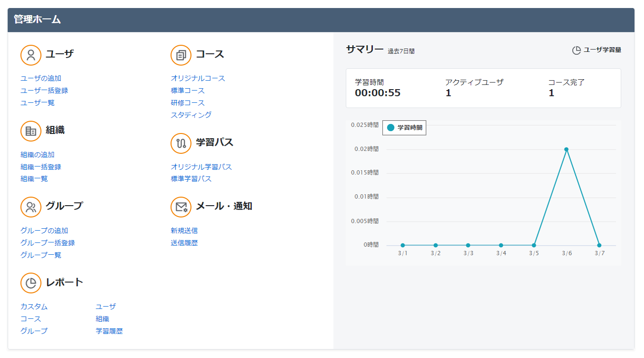Click the 3/7 data point on chart
The width and height of the screenshot is (644, 358).
coord(599,245)
